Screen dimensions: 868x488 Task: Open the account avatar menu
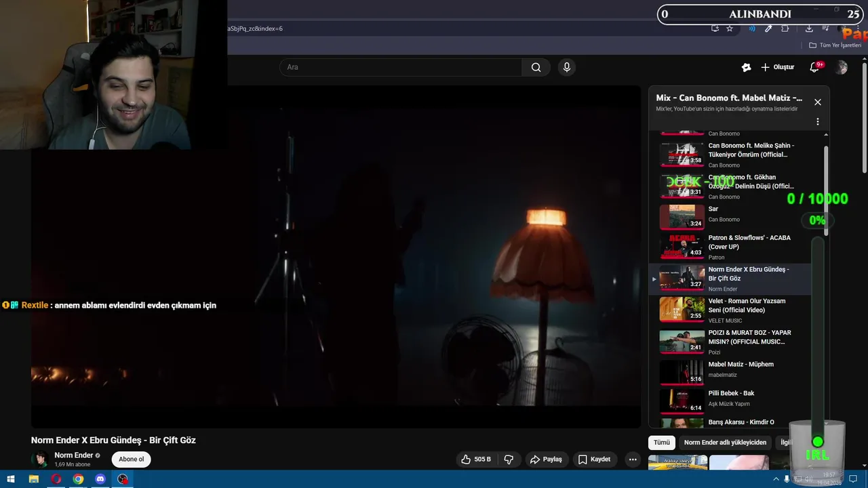coord(842,67)
